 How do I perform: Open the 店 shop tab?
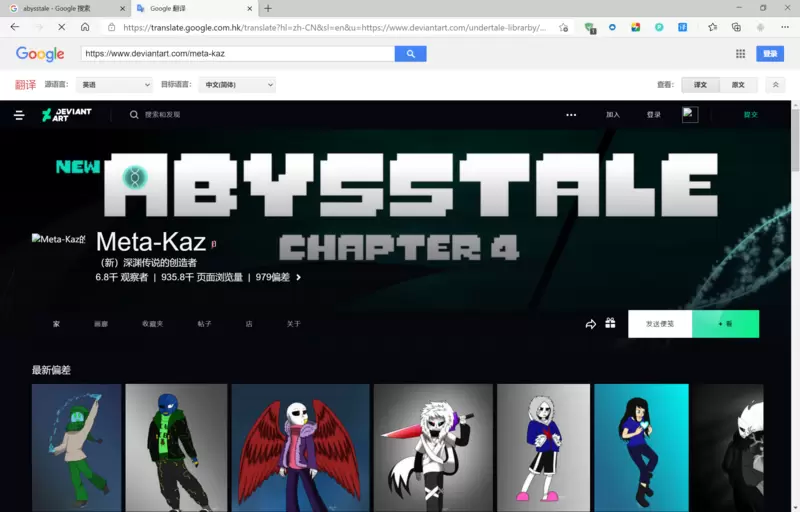(x=249, y=324)
